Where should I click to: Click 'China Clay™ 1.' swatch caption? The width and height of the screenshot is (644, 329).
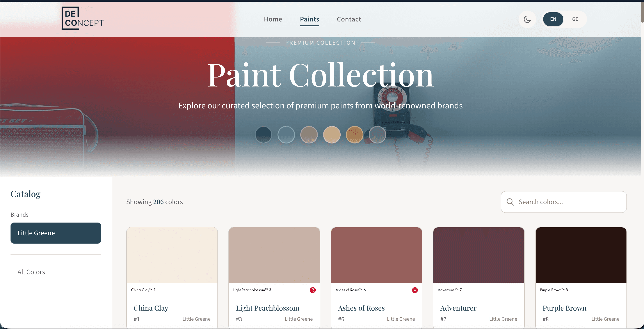(x=144, y=290)
